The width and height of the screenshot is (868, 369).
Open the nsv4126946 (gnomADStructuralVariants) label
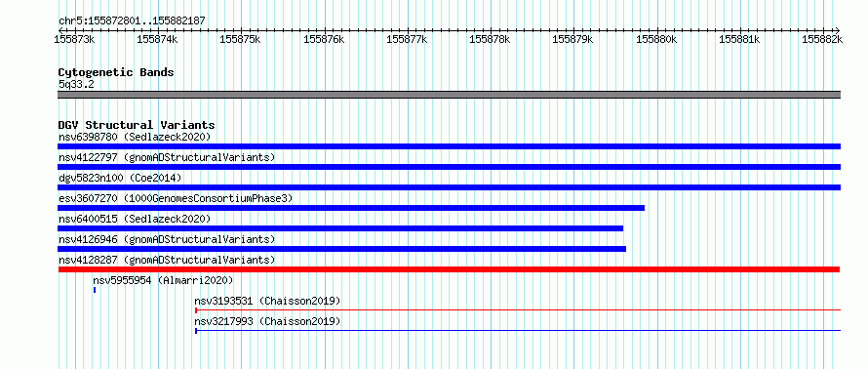[x=167, y=239]
